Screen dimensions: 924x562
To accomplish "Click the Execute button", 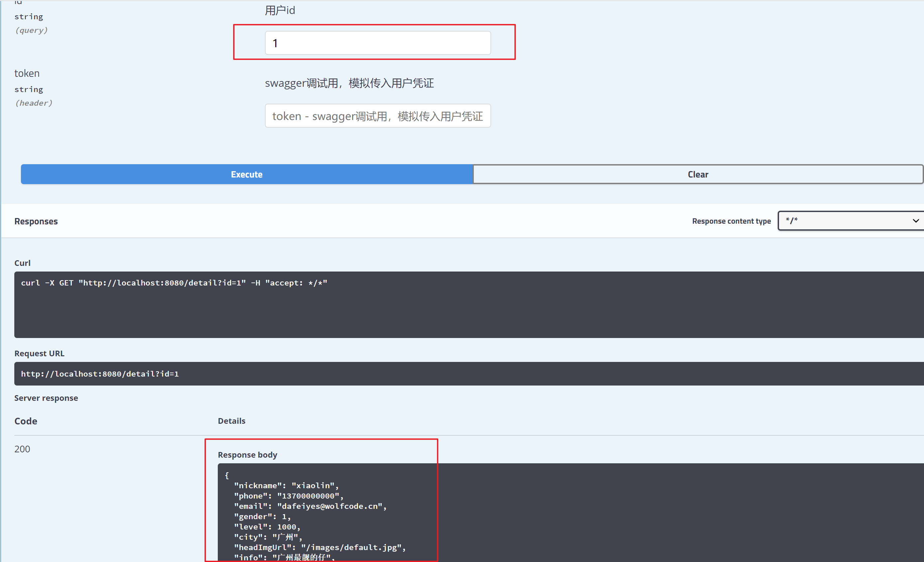I will click(247, 174).
